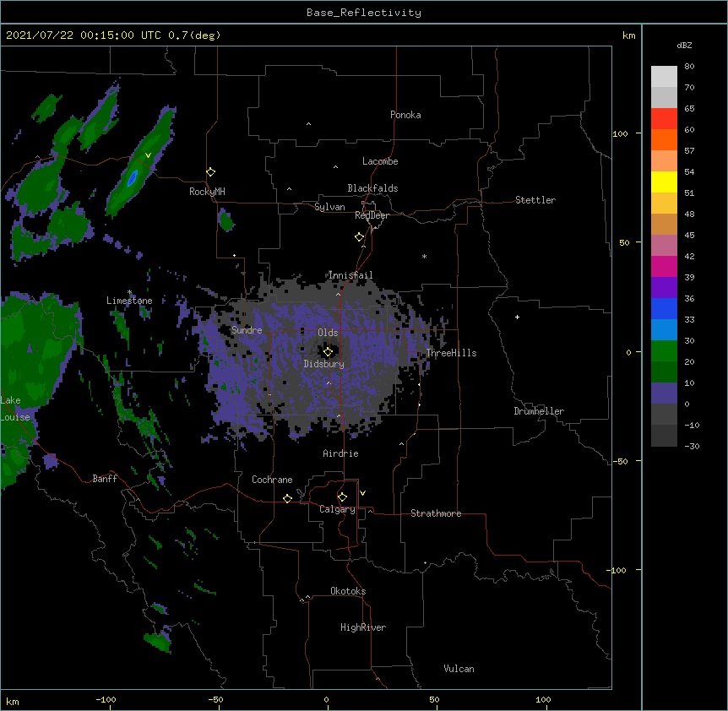The width and height of the screenshot is (728, 711).
Task: Click the magenta 42 dBZ legend swatch
Action: [664, 266]
